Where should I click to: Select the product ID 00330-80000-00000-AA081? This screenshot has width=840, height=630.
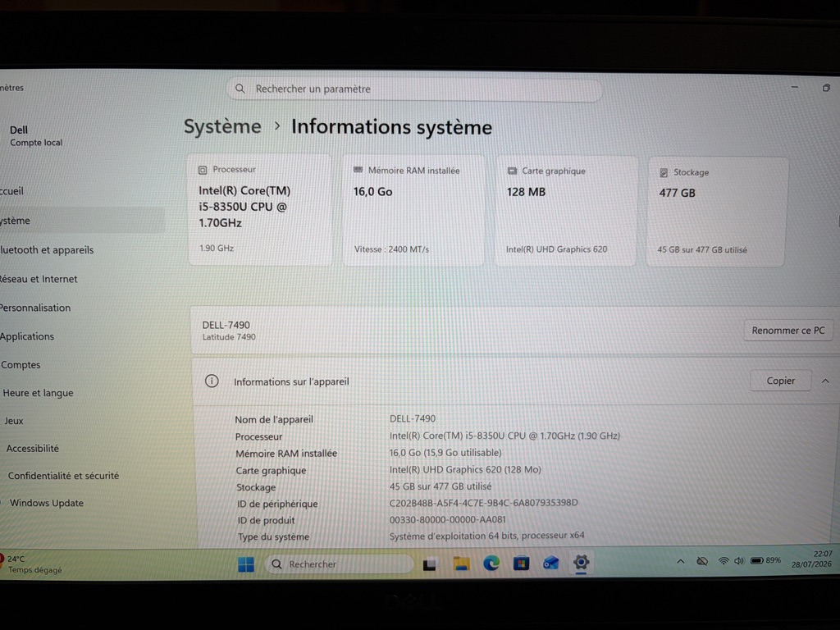[447, 519]
